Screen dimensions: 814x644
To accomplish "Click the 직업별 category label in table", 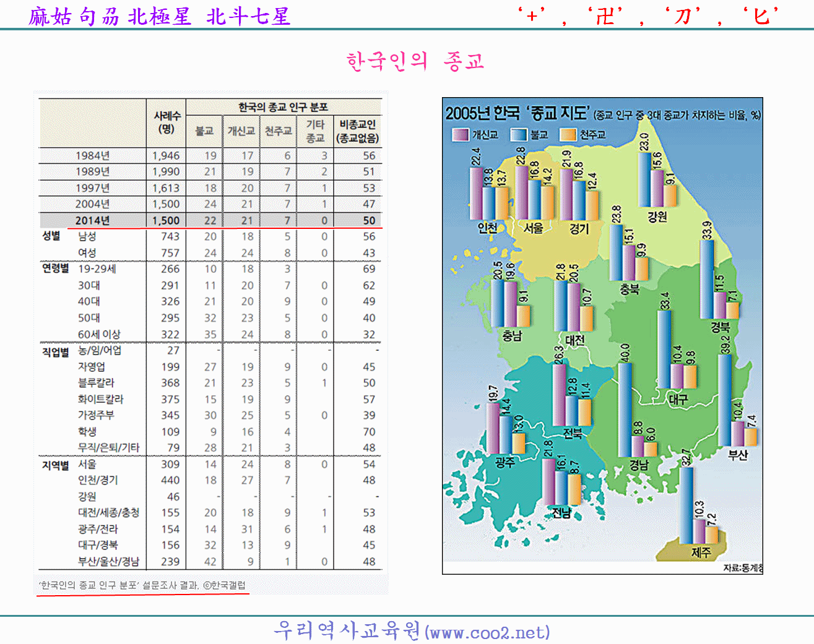I will pos(55,351).
